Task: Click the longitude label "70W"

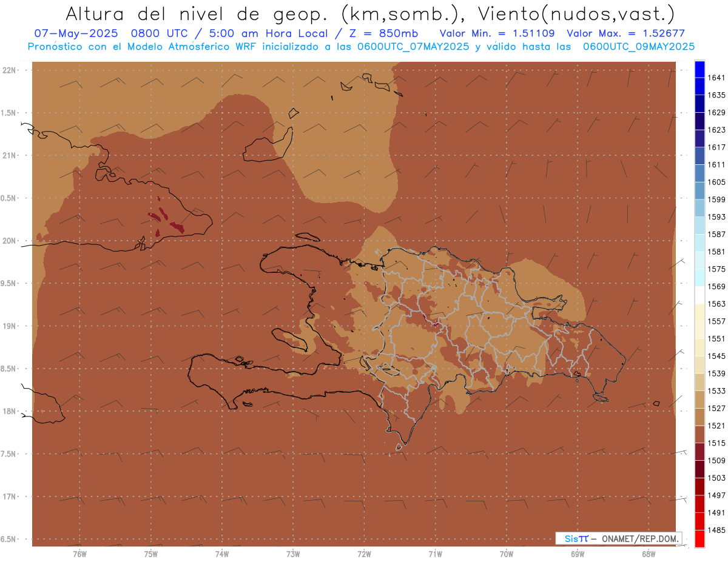Action: point(507,554)
